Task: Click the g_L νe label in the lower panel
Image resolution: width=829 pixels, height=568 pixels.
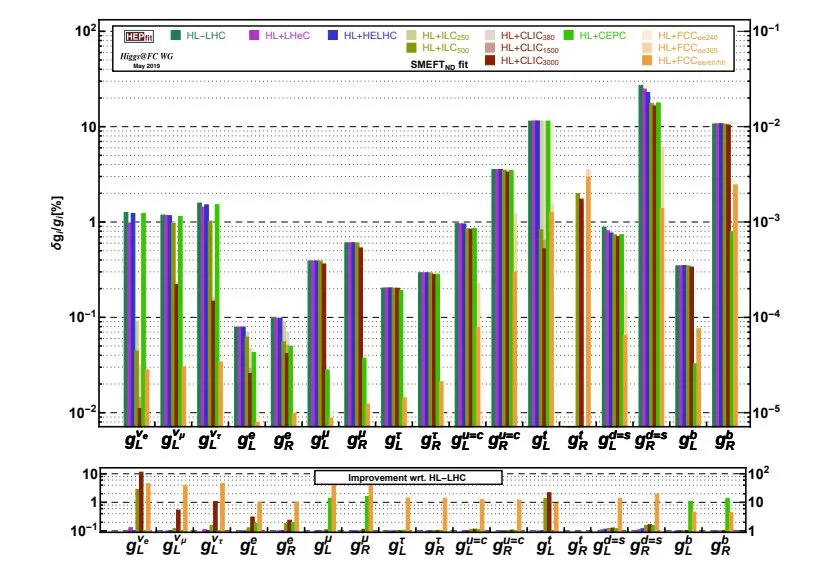Action: [x=137, y=545]
